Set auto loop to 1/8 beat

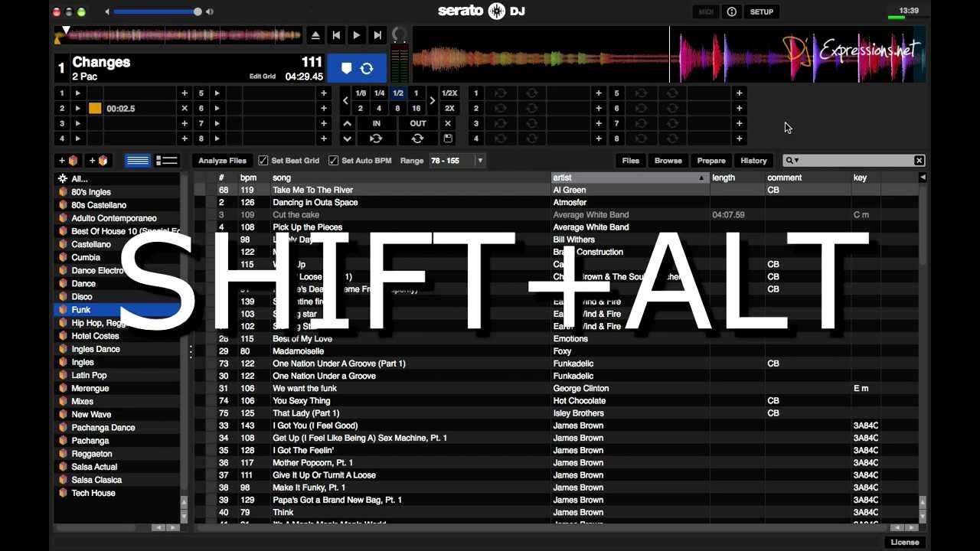pos(361,93)
